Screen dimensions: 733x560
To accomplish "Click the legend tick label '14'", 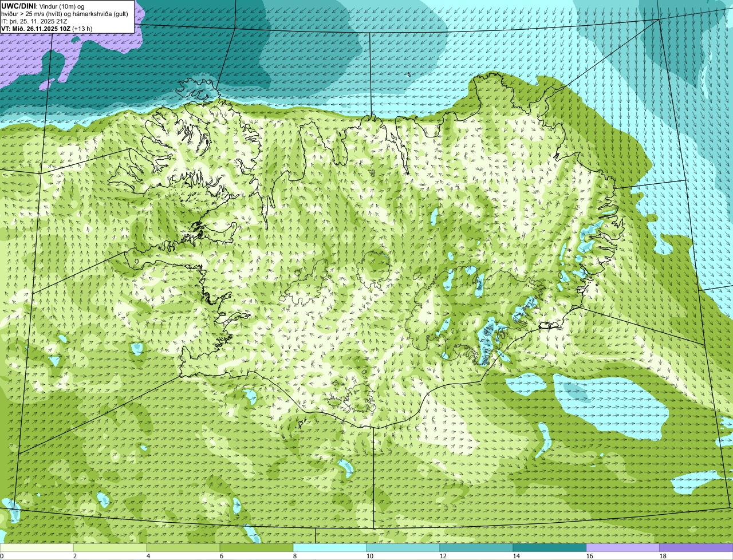I will pos(517,556).
